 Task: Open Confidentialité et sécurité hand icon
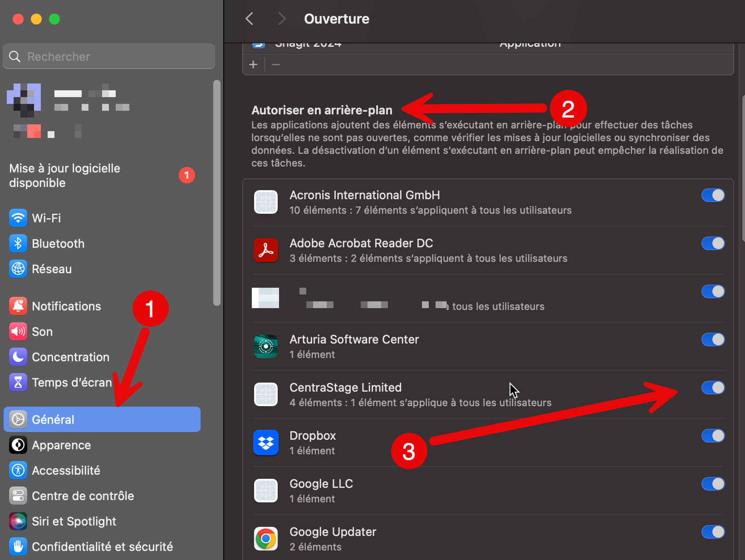[18, 547]
